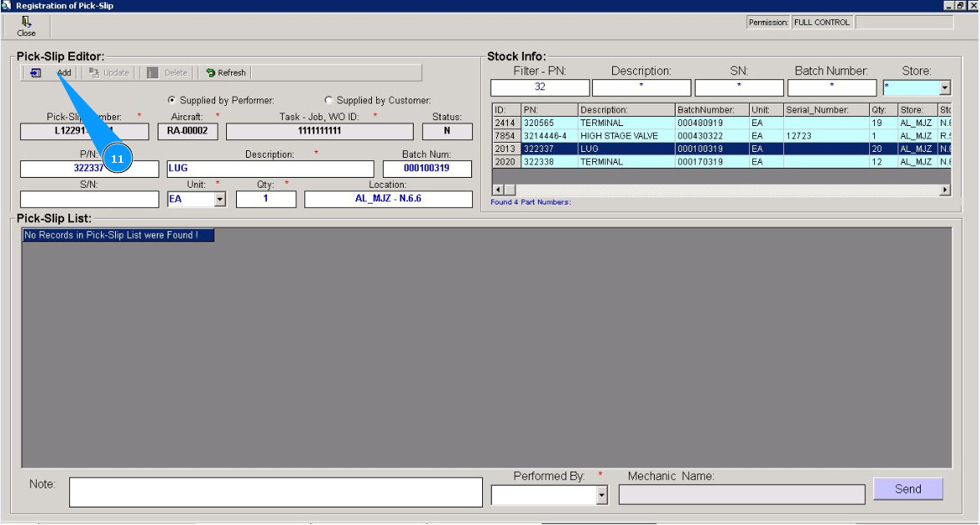The width and height of the screenshot is (980, 525).
Task: Choose Supplied by Customer option
Action: click(328, 100)
